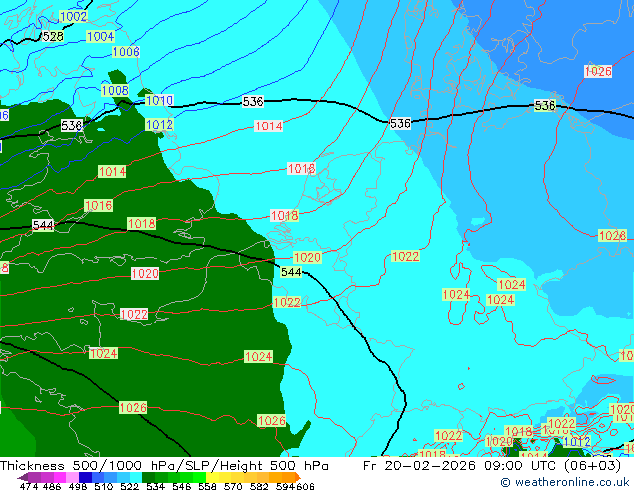
Task: Click the 1008 isobar label
Action: pos(115,91)
